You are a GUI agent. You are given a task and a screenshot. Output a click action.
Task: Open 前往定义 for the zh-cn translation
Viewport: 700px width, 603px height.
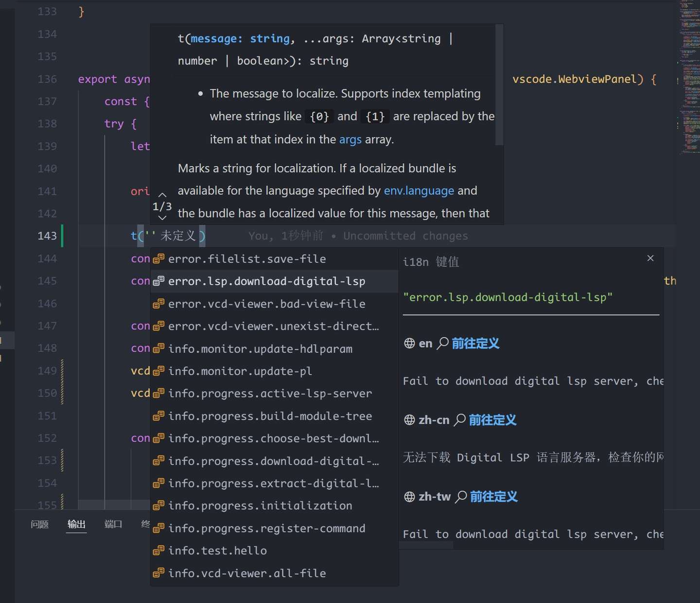click(492, 420)
